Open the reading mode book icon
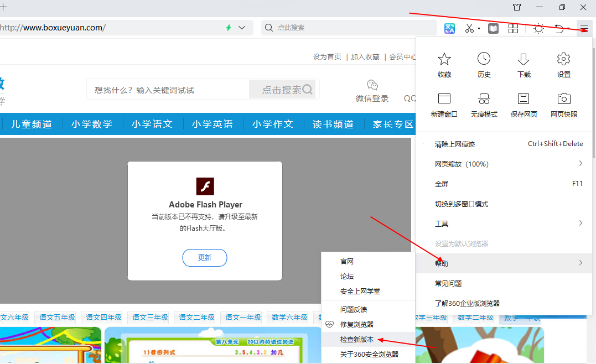Viewport: 596px width, 364px height. click(x=493, y=28)
